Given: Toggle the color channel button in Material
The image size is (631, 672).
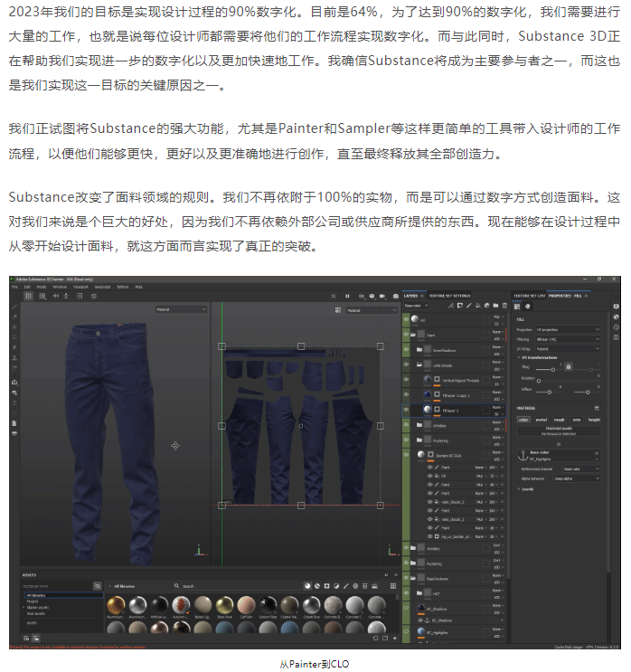Looking at the screenshot, I should [x=523, y=420].
